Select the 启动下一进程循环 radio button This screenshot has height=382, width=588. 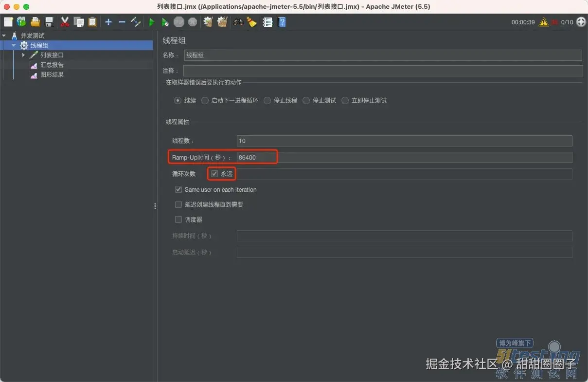tap(205, 100)
